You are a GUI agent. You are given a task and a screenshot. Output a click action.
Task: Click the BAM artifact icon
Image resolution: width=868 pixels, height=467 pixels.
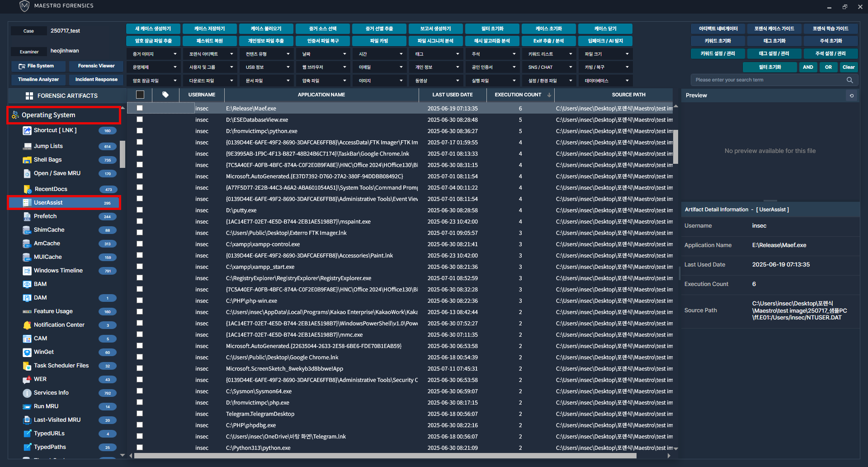[x=27, y=284]
